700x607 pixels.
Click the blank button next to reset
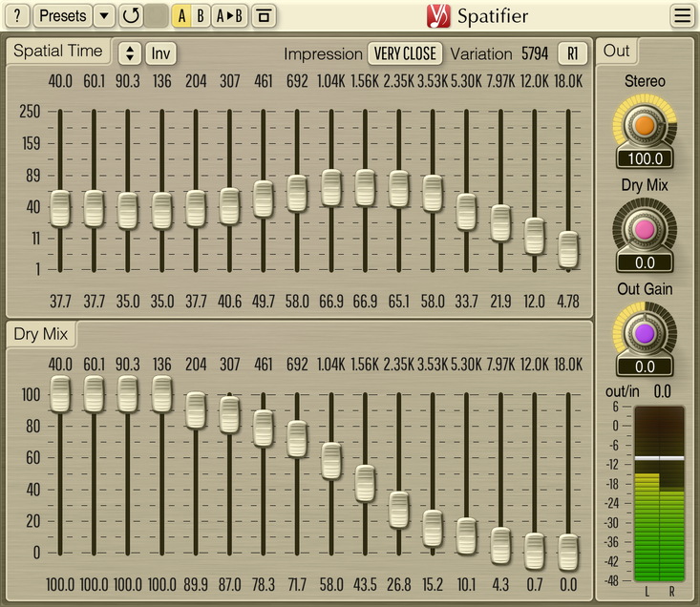[x=157, y=16]
